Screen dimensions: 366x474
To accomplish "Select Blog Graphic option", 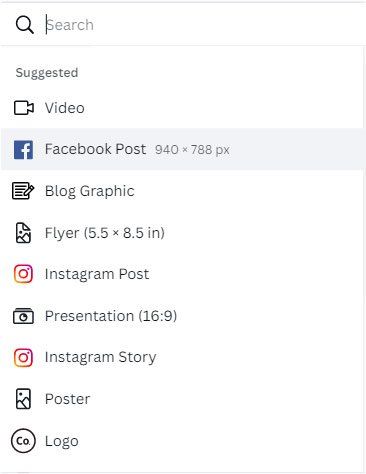I will tap(182, 191).
